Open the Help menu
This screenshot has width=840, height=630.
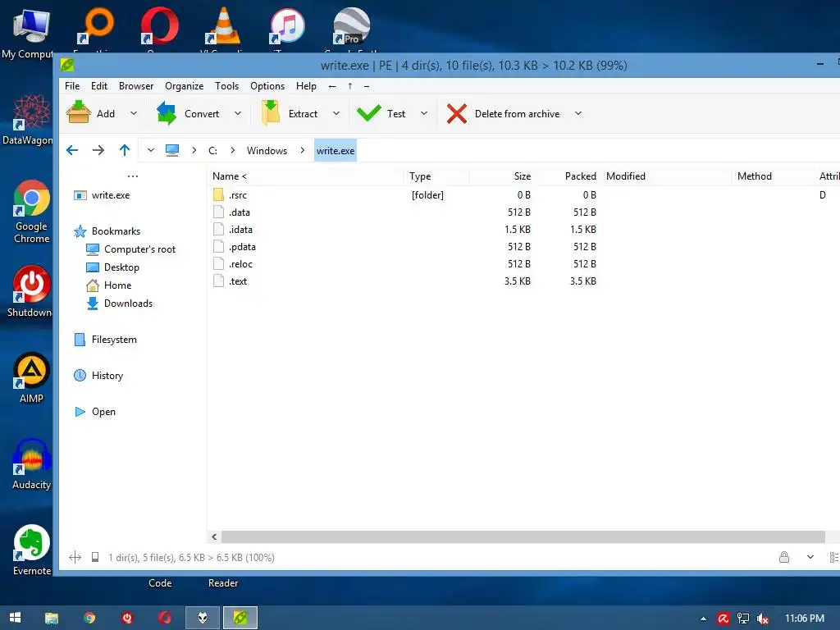coord(306,85)
